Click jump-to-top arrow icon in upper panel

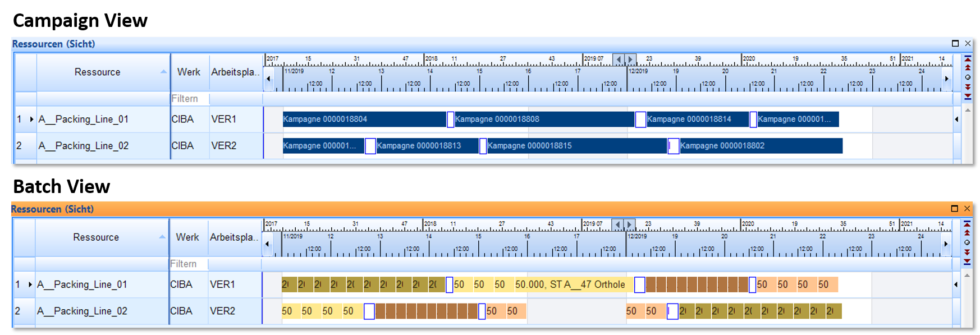click(x=968, y=59)
